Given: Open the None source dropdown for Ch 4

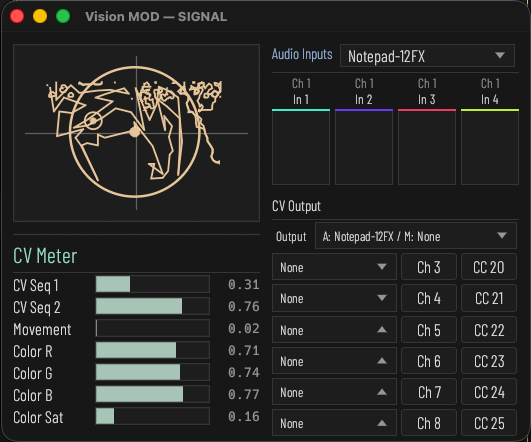Looking at the screenshot, I should coord(334,298).
